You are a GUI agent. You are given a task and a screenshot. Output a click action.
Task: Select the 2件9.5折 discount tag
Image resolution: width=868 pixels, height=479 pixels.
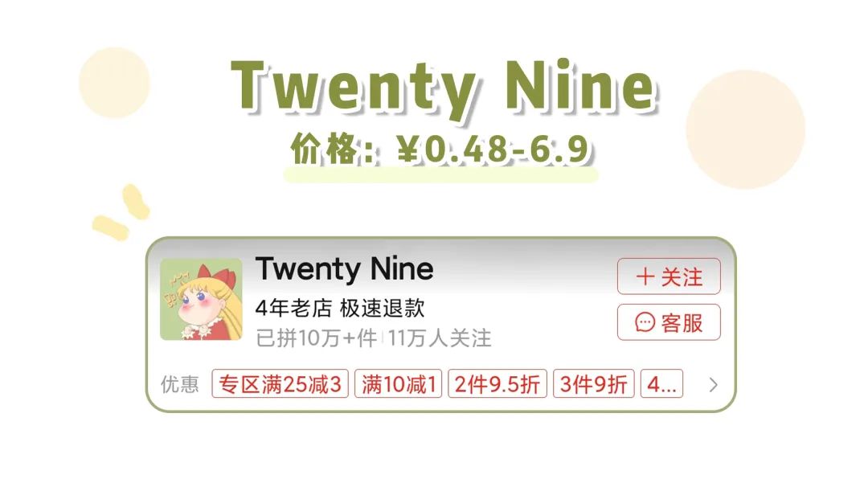[x=497, y=383]
